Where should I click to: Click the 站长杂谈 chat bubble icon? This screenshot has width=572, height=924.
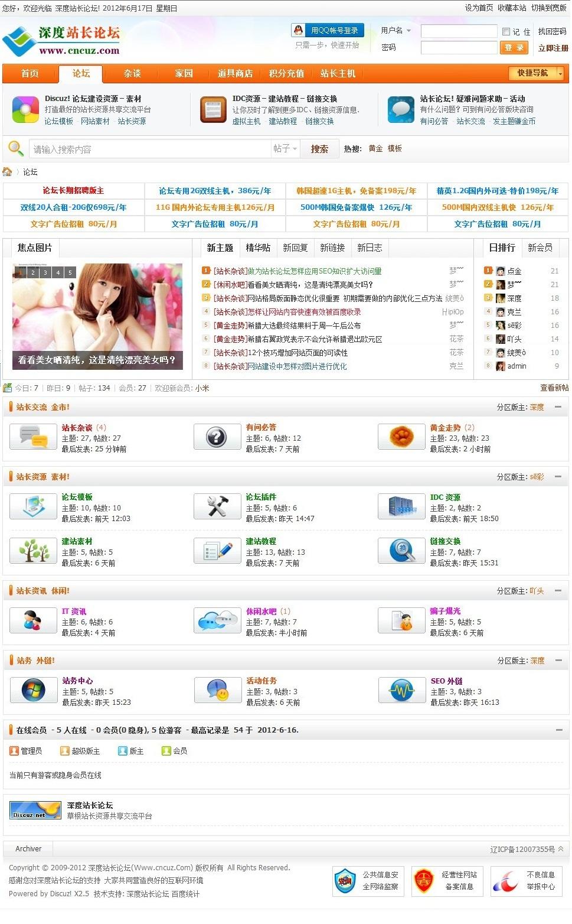(32, 437)
